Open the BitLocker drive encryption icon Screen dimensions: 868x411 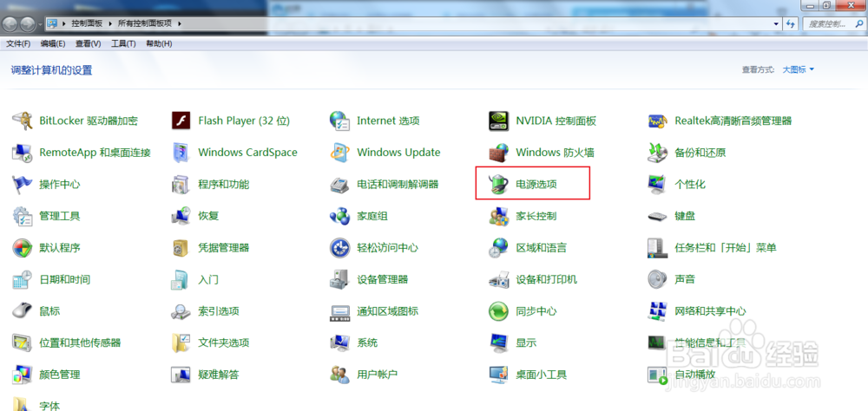(23, 121)
